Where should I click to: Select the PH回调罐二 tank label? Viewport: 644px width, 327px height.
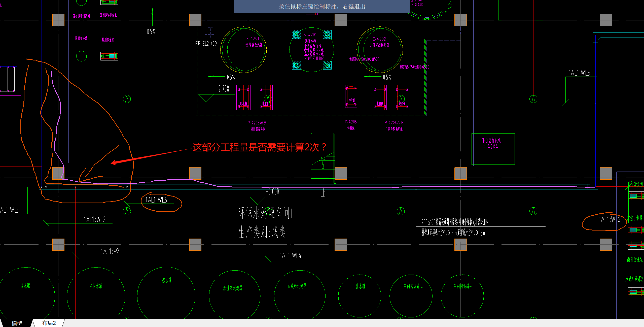[x=413, y=286]
